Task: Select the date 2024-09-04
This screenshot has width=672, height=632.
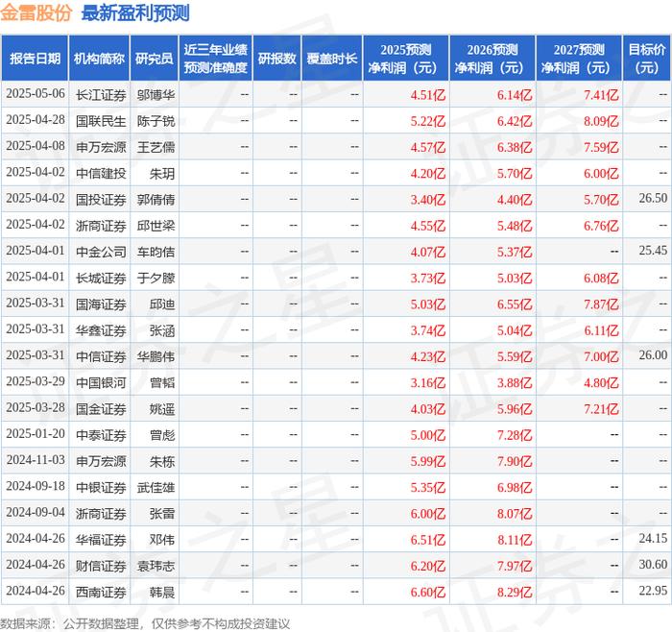Action: (36, 512)
